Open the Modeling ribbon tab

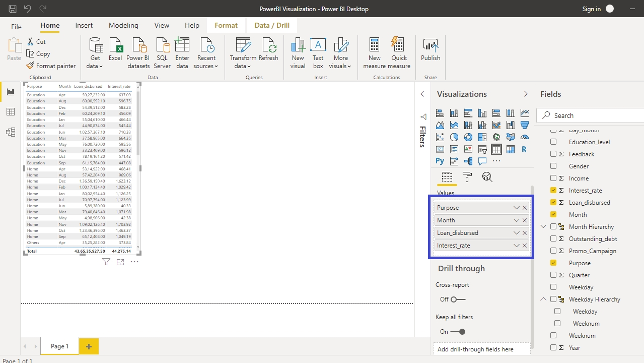point(123,25)
